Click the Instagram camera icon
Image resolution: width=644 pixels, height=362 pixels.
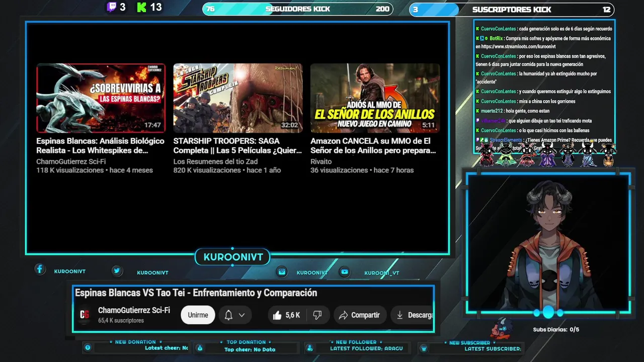pos(282,271)
